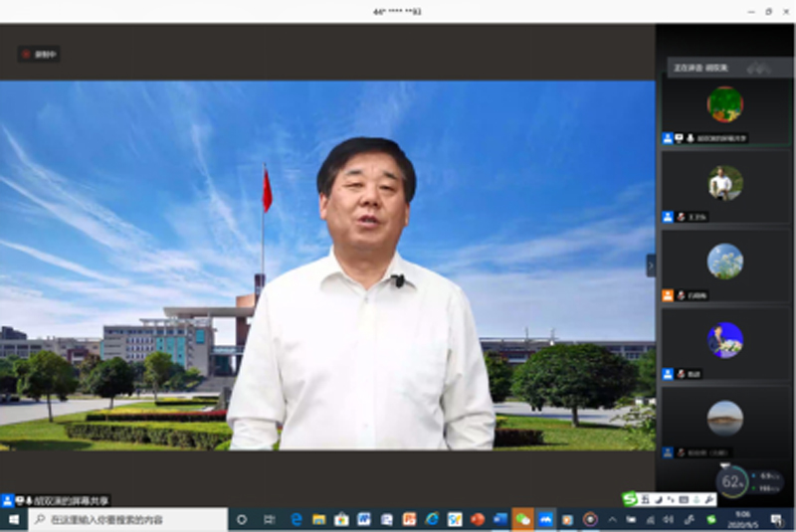
Task: Click the blue-avatar speaker participant tile
Action: click(x=724, y=340)
